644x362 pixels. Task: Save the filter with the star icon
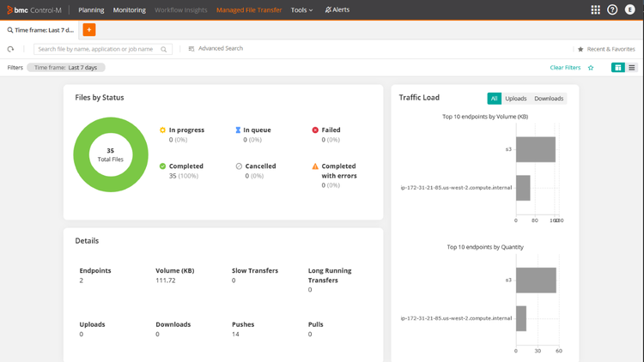click(x=591, y=68)
